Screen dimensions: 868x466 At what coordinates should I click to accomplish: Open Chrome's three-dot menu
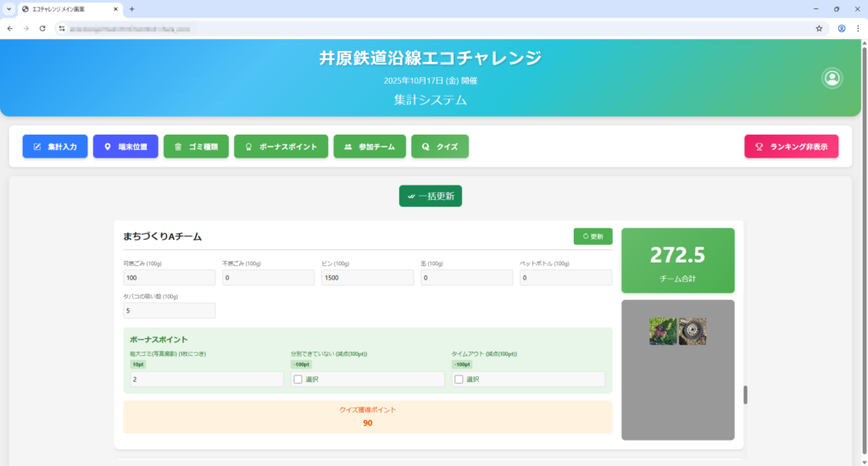(x=857, y=28)
